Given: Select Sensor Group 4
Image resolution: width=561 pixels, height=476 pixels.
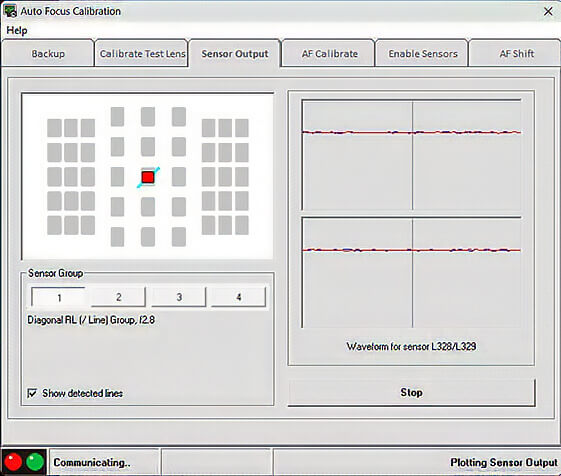Looking at the screenshot, I should point(239,297).
